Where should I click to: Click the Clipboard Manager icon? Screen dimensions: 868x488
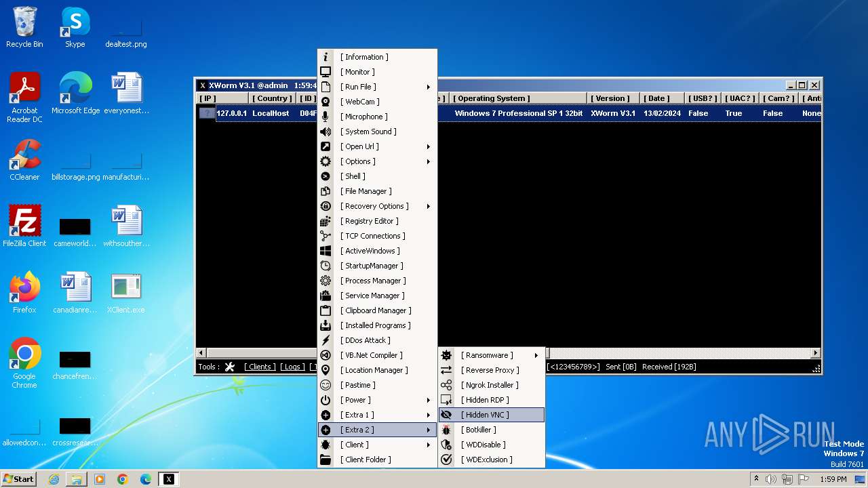pyautogui.click(x=325, y=310)
